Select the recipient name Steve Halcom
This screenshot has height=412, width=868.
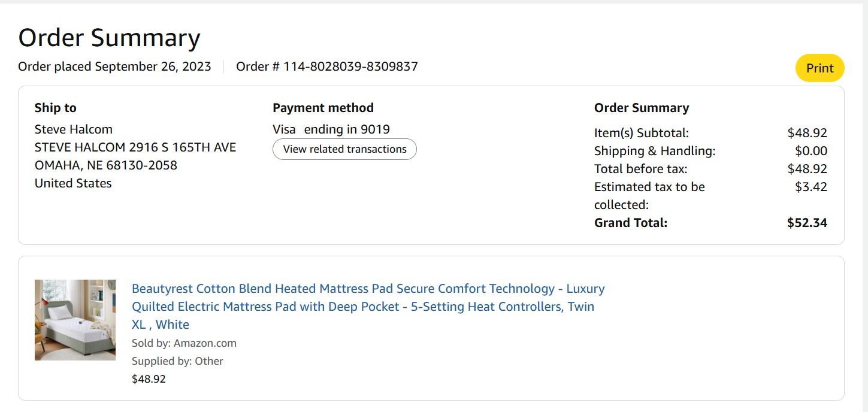[x=74, y=129]
